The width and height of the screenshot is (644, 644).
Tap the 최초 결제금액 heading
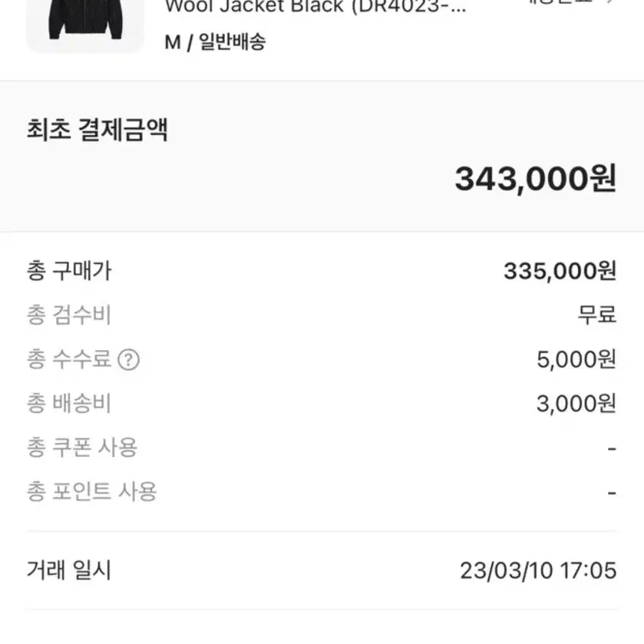(x=97, y=130)
